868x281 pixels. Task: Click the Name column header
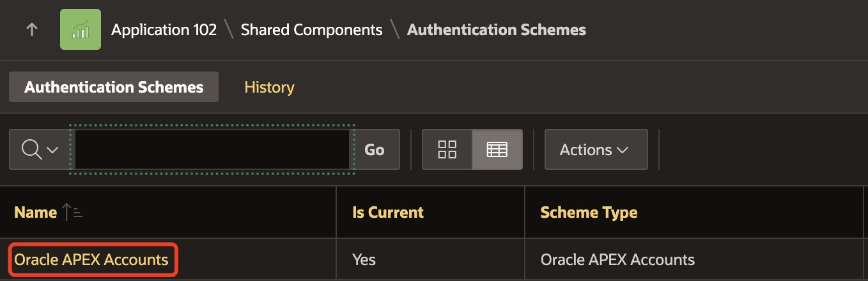(x=36, y=213)
